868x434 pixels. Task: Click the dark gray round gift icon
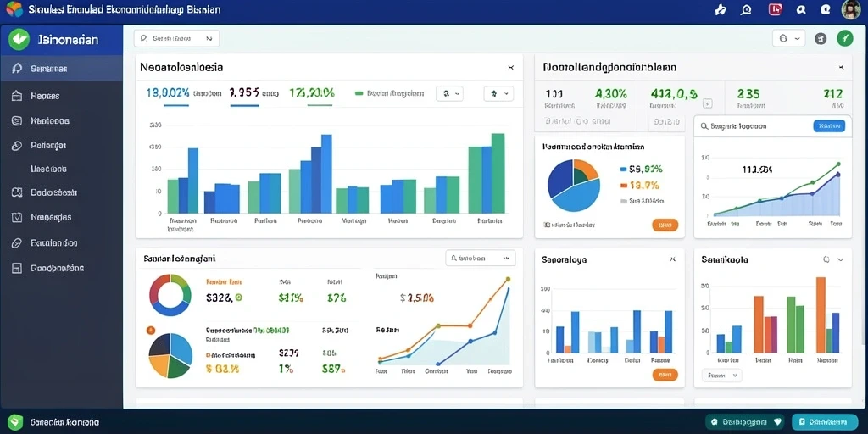point(821,38)
